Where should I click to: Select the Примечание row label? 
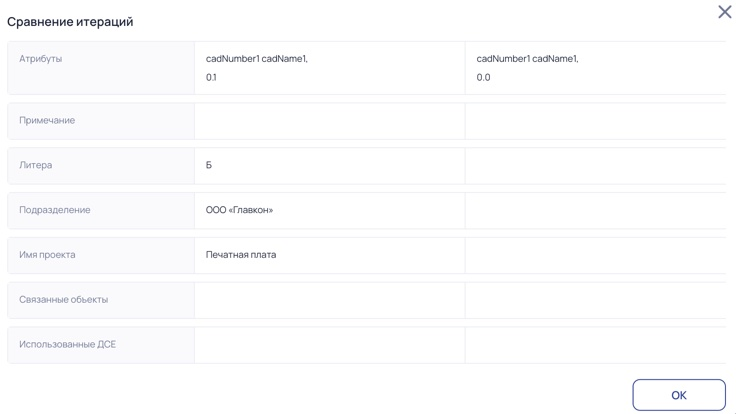(x=47, y=120)
